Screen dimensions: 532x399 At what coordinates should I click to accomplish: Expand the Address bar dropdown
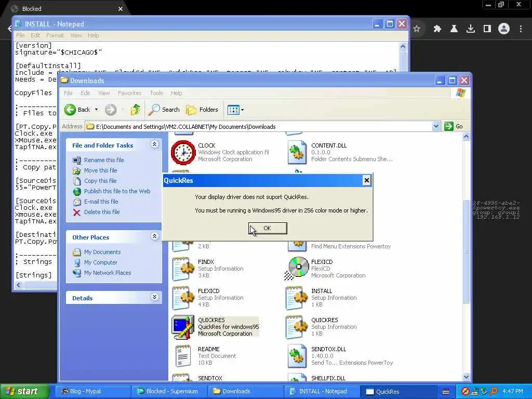436,127
